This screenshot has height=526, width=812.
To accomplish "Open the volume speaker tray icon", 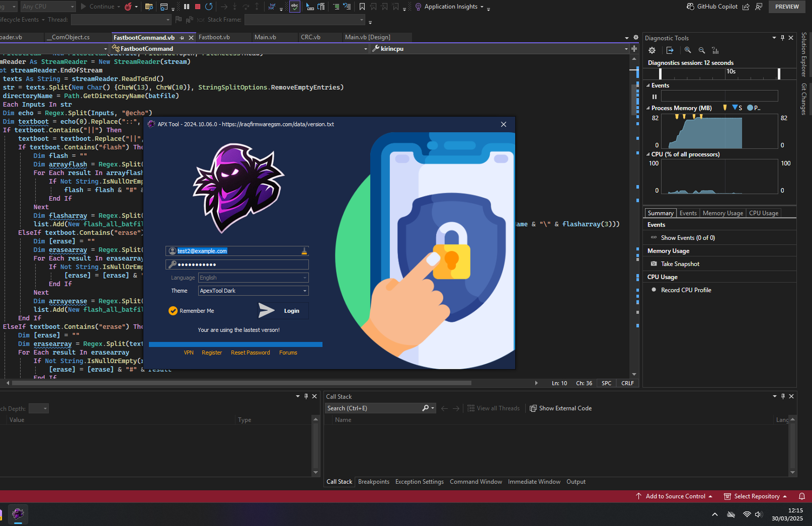I will pyautogui.click(x=759, y=514).
